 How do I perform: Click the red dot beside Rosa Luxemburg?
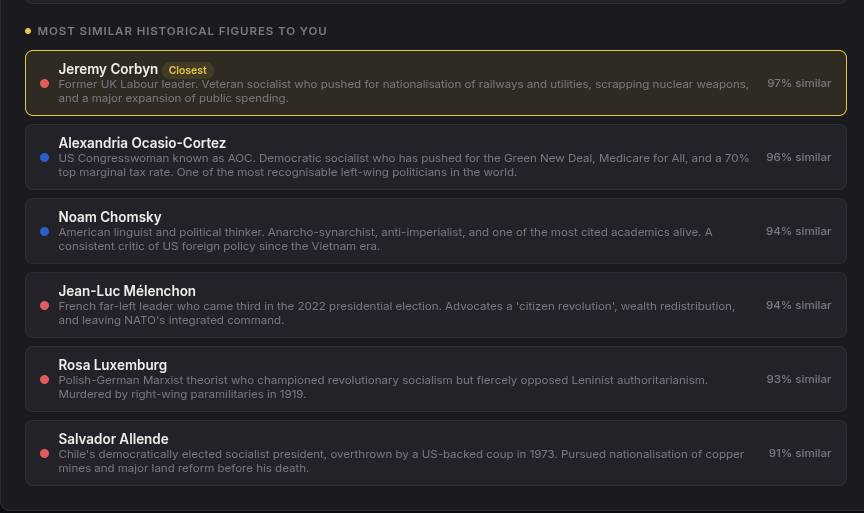coord(45,380)
